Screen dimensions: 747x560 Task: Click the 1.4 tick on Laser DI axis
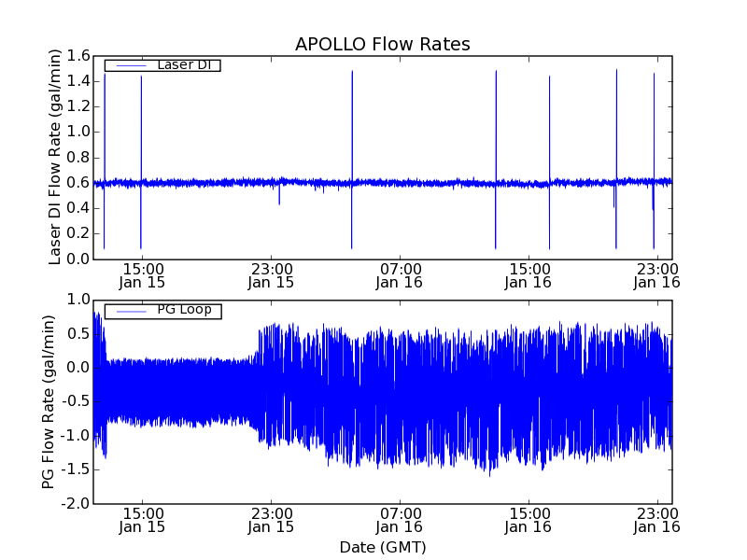(78, 81)
